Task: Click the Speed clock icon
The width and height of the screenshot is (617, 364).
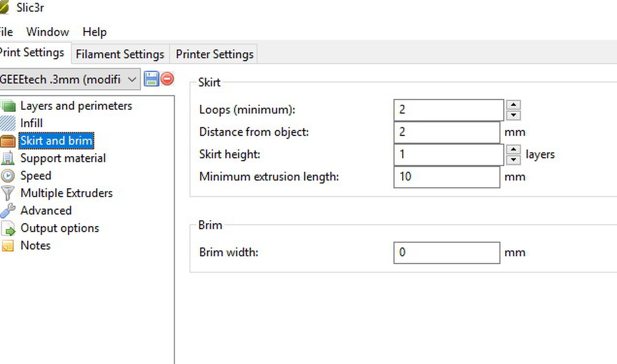Action: [x=8, y=176]
